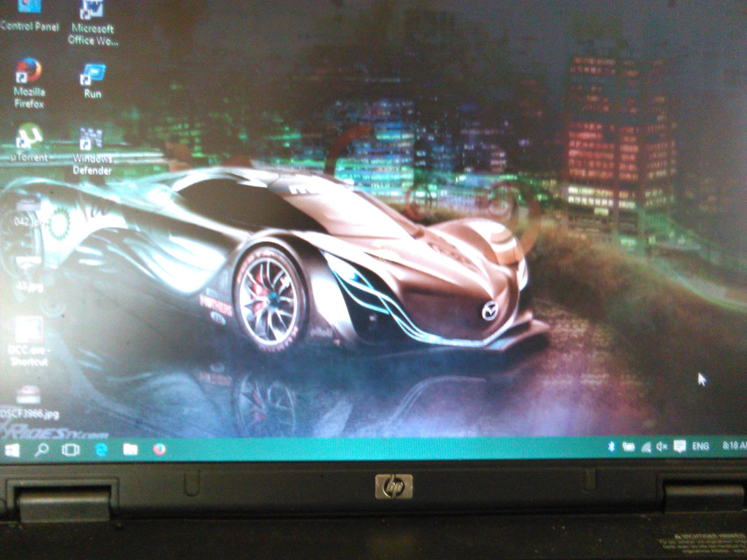This screenshot has height=560, width=747.
Task: Open Bluetooth tray icon
Action: (611, 447)
